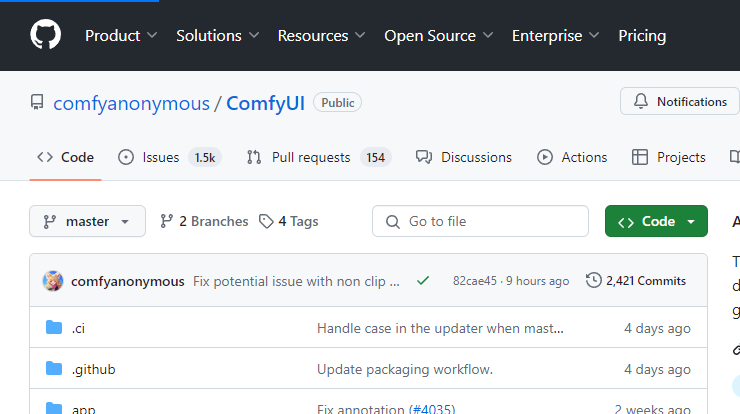Screen dimensions: 740x414
Task: Click the Actions play icon
Action: [545, 157]
